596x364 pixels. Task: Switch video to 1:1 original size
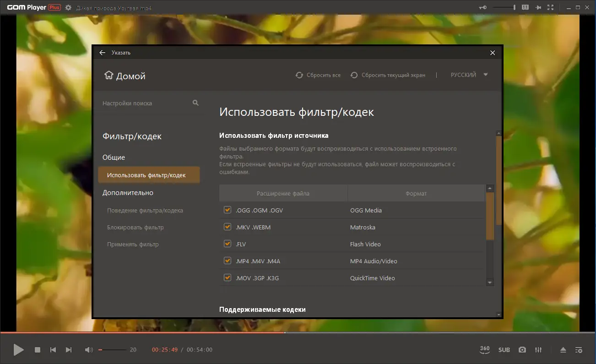526,7
